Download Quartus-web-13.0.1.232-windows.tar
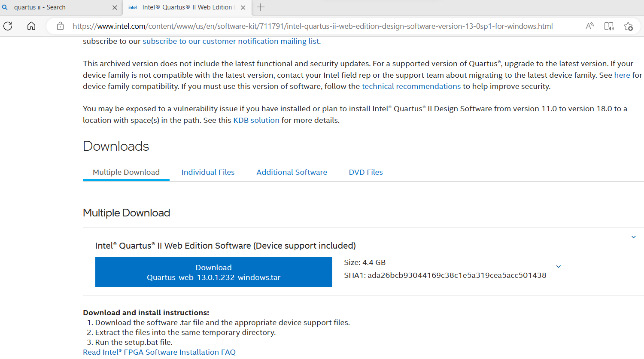 point(213,272)
